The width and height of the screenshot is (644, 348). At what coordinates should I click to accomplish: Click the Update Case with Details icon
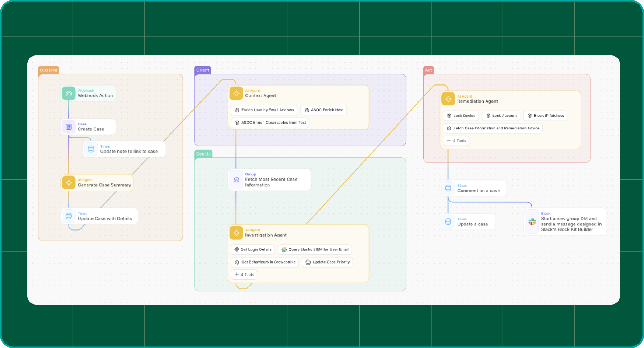coord(69,216)
